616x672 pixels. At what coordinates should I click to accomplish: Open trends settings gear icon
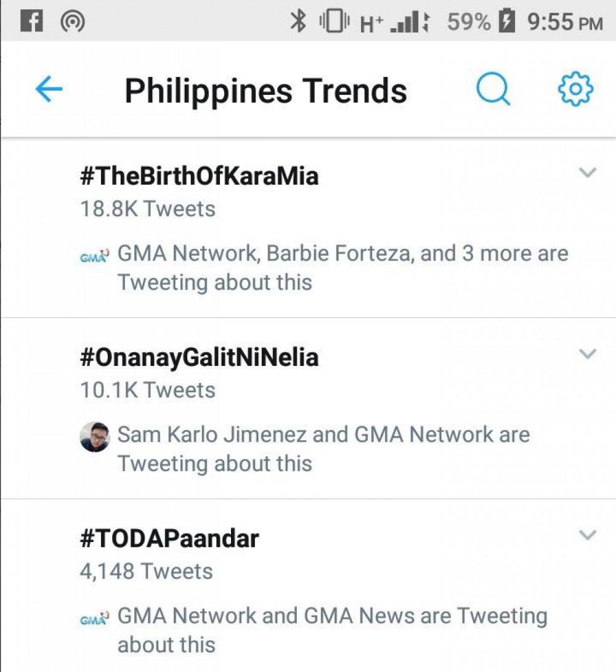click(x=575, y=90)
